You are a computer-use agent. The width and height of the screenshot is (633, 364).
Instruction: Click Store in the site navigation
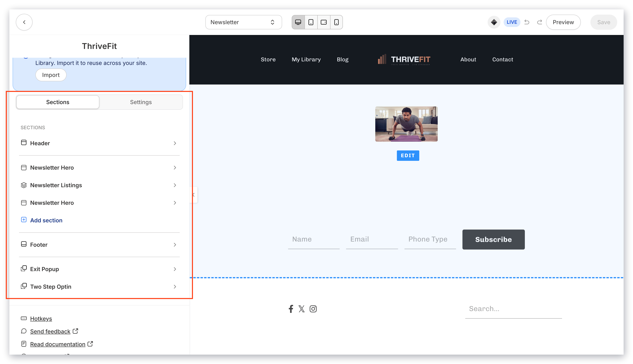point(268,60)
